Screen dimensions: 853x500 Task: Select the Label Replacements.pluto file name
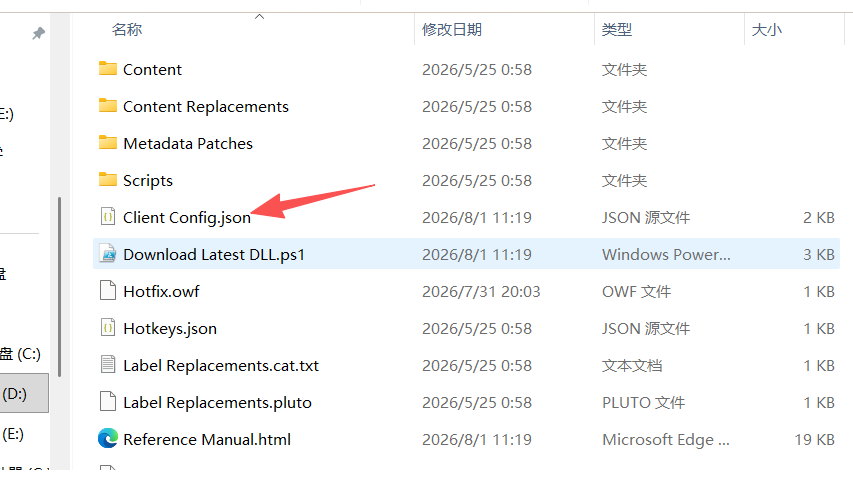(x=217, y=403)
